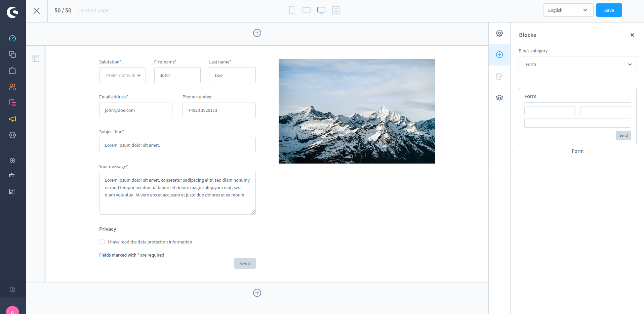Screen dimensions: 644x314
Task: Open page settings gear in right panel
Action: tap(499, 33)
